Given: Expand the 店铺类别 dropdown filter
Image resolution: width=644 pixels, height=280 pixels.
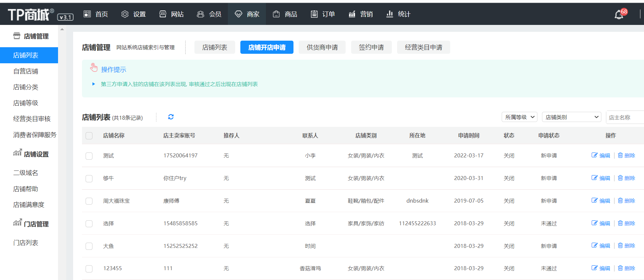Looking at the screenshot, I should [571, 117].
